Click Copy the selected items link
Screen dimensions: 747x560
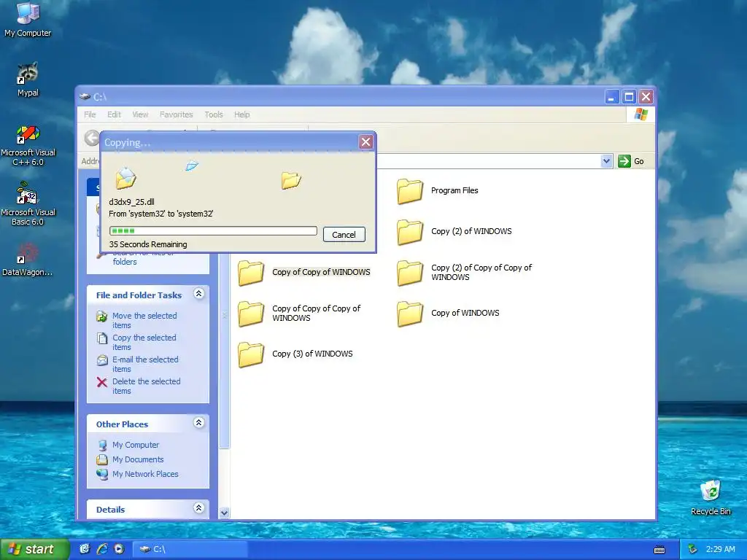[144, 343]
